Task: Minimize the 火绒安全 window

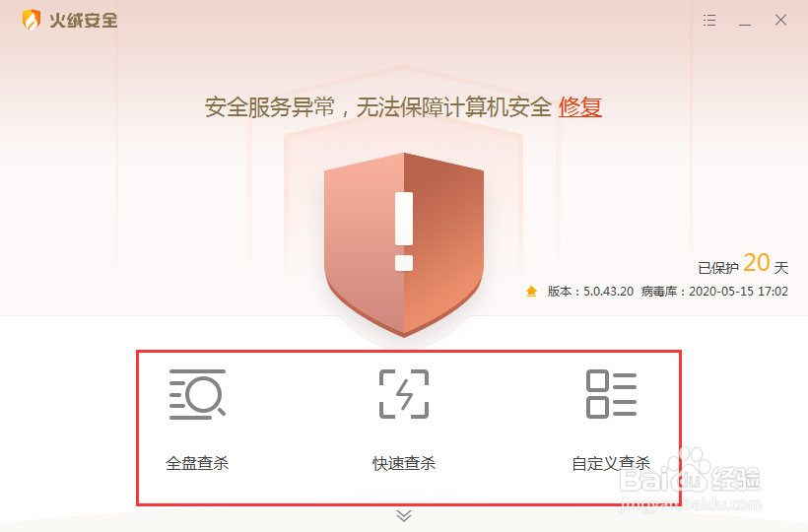Action: point(745,21)
